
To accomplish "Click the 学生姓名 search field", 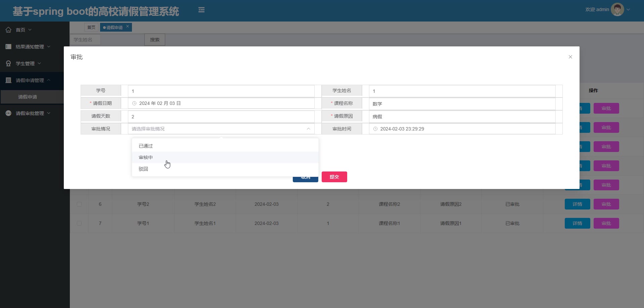I will point(85,40).
